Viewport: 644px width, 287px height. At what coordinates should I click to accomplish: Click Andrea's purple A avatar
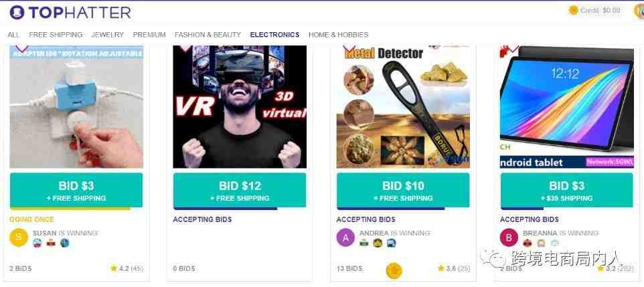click(x=345, y=237)
